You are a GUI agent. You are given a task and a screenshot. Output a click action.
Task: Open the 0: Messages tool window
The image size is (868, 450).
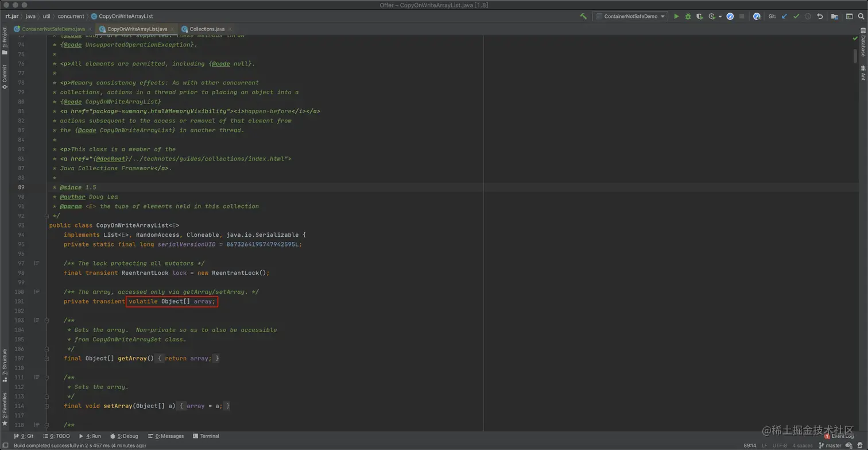[x=166, y=436]
